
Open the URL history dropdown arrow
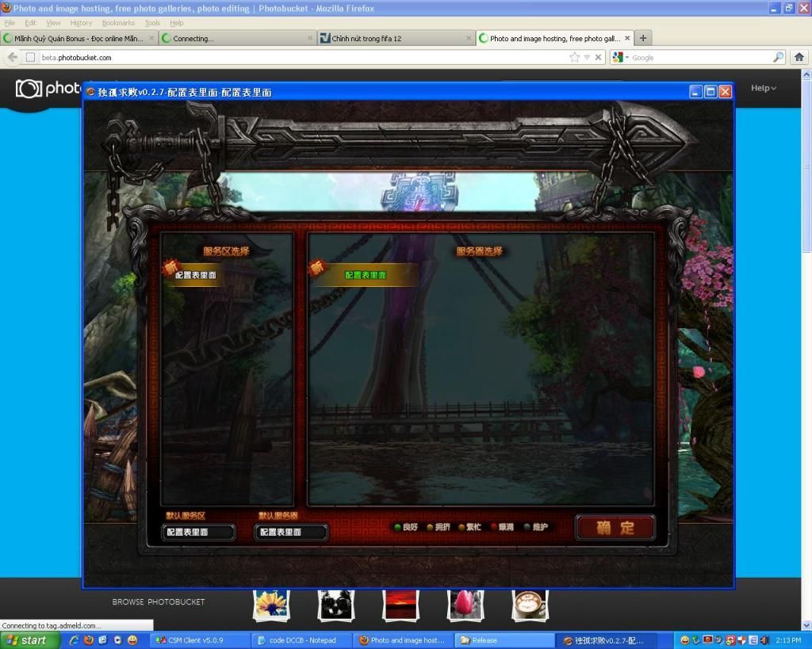click(587, 57)
